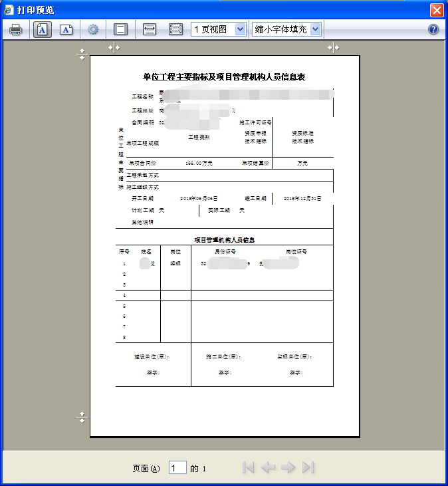This screenshot has width=448, height=486.
Task: Select the View Full Page icon
Action: [175, 29]
